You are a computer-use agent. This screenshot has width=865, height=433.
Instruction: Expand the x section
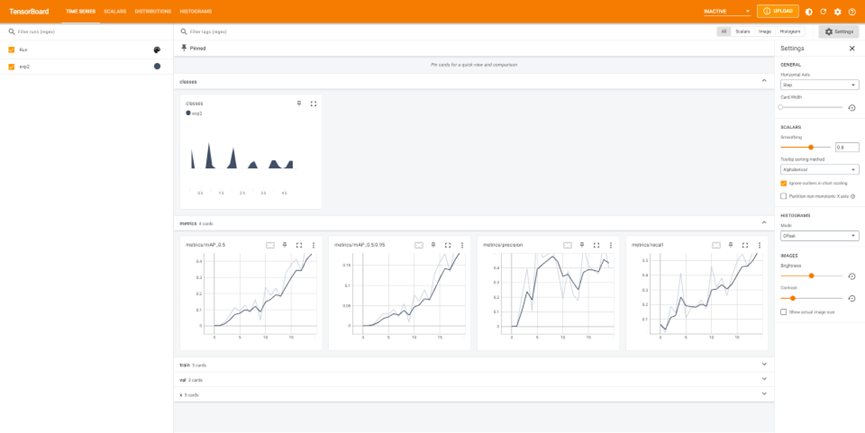[x=764, y=394]
